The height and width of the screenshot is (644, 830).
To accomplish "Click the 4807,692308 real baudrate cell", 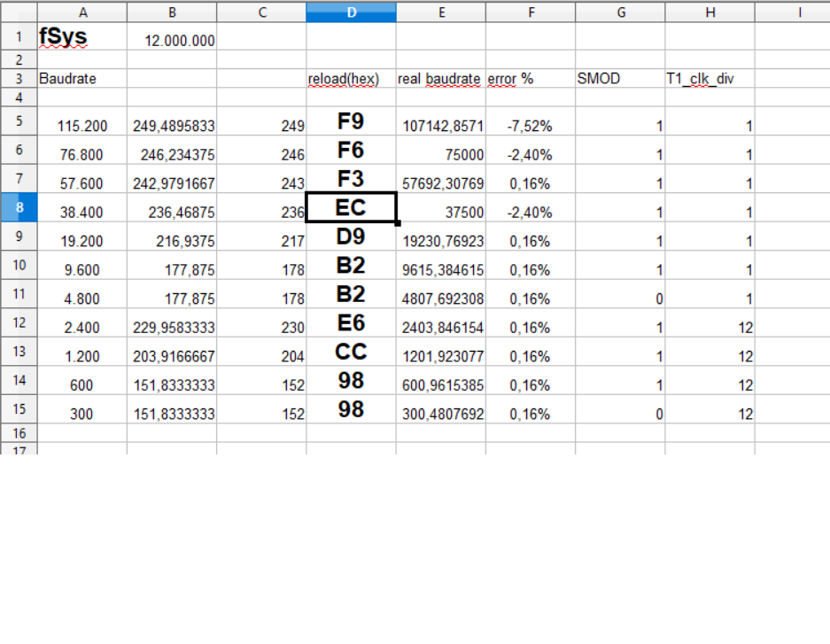I will click(x=441, y=294).
